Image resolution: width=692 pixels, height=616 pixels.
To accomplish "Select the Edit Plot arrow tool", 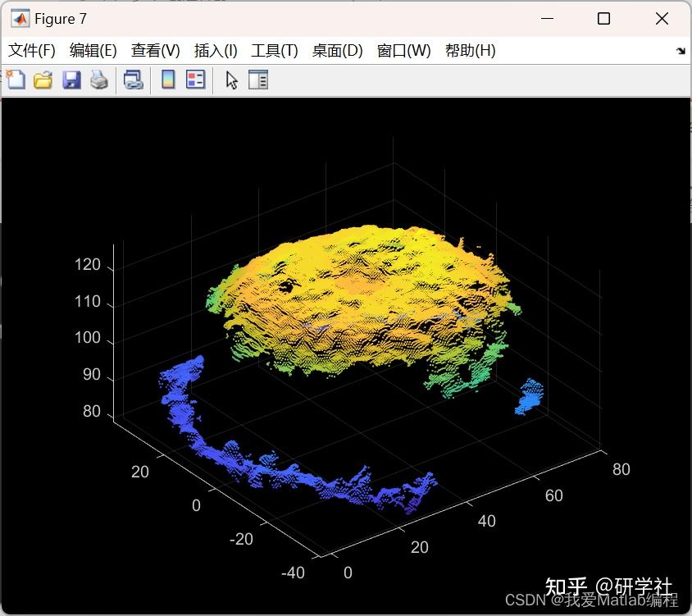I will [230, 80].
